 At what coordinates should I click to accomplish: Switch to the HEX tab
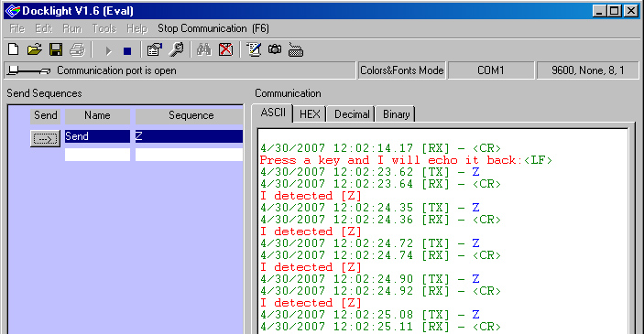[310, 114]
